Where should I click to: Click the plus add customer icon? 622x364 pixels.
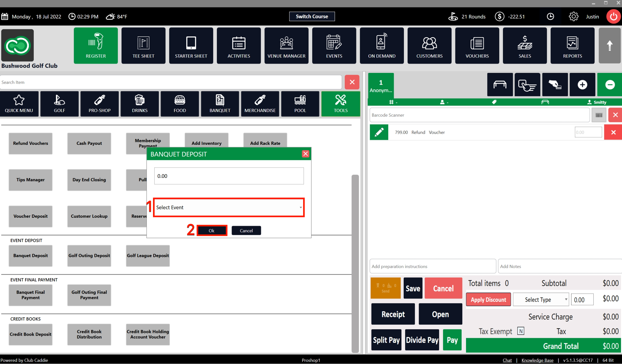pos(582,85)
